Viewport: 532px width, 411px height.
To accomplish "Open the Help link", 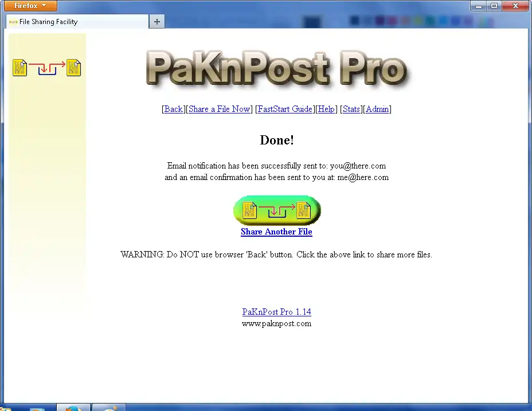I will (x=326, y=109).
